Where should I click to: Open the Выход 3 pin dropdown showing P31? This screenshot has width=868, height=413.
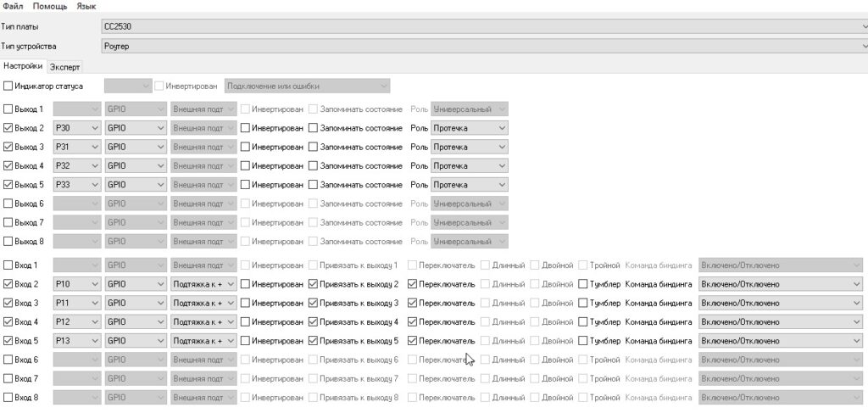[76, 147]
